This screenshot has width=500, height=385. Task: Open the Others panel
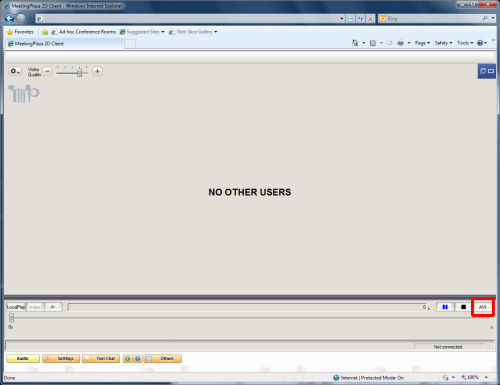point(163,359)
